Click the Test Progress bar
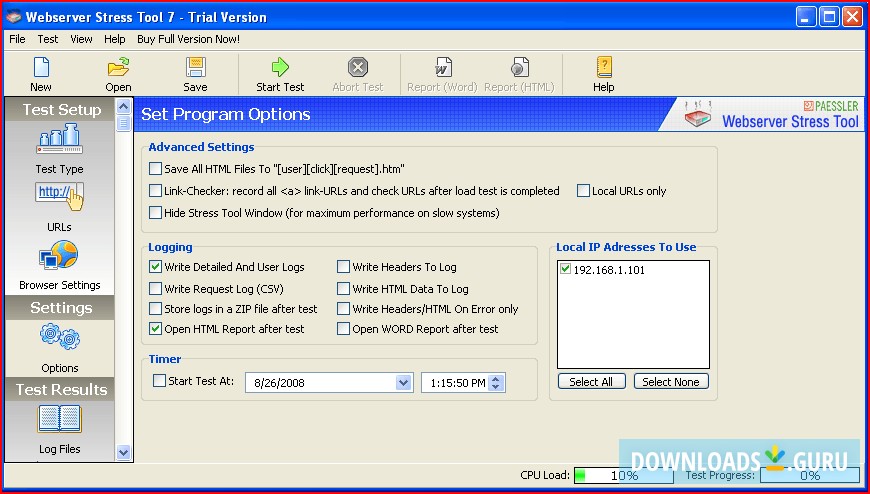Image resolution: width=870 pixels, height=494 pixels. (810, 475)
